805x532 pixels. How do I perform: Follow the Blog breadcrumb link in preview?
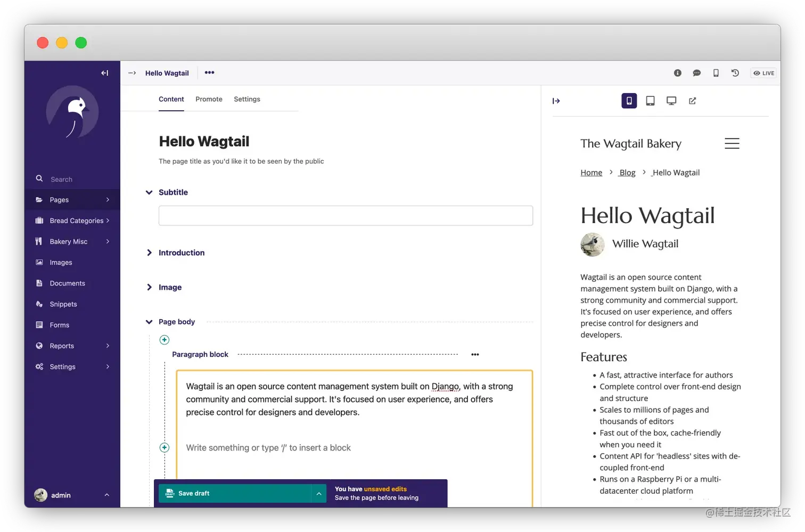(627, 172)
